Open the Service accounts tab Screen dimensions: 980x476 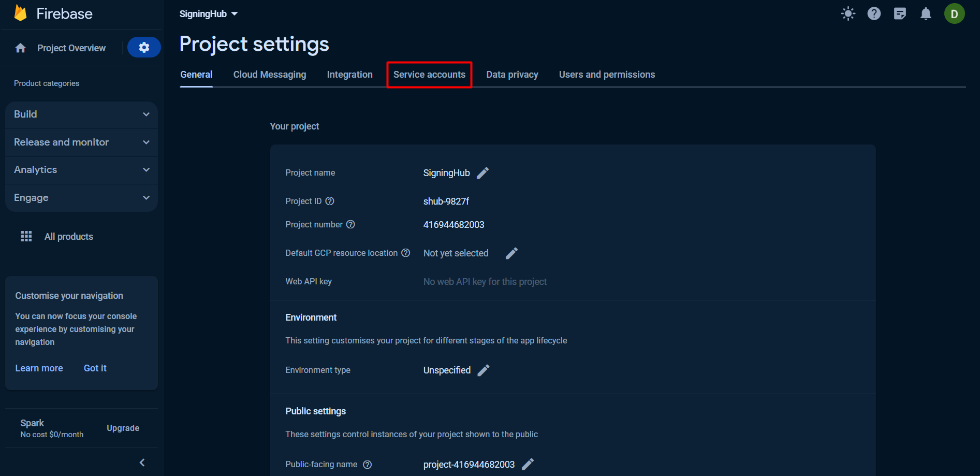tap(429, 75)
